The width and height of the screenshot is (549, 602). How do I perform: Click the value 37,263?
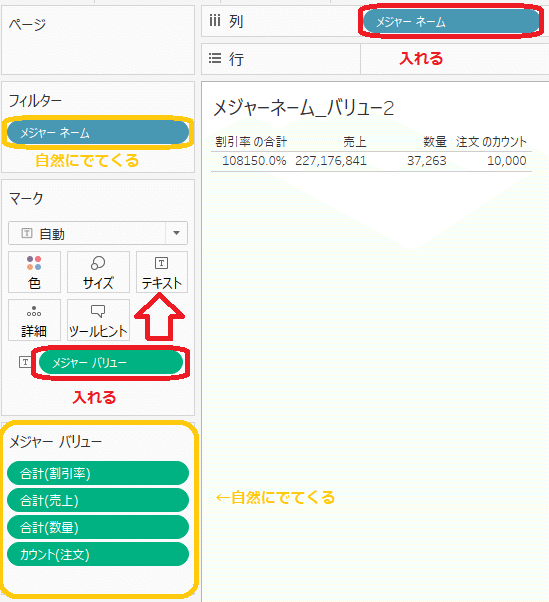(x=427, y=160)
